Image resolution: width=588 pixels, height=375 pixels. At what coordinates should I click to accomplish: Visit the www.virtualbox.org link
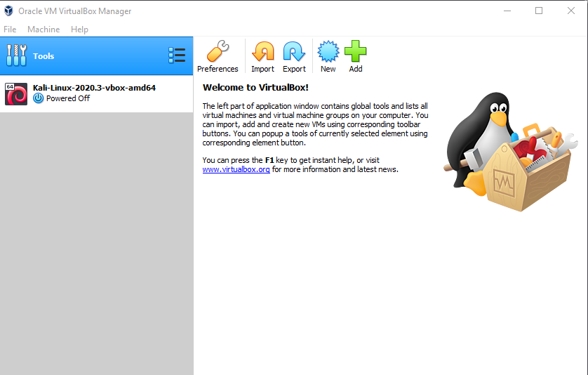click(x=236, y=170)
